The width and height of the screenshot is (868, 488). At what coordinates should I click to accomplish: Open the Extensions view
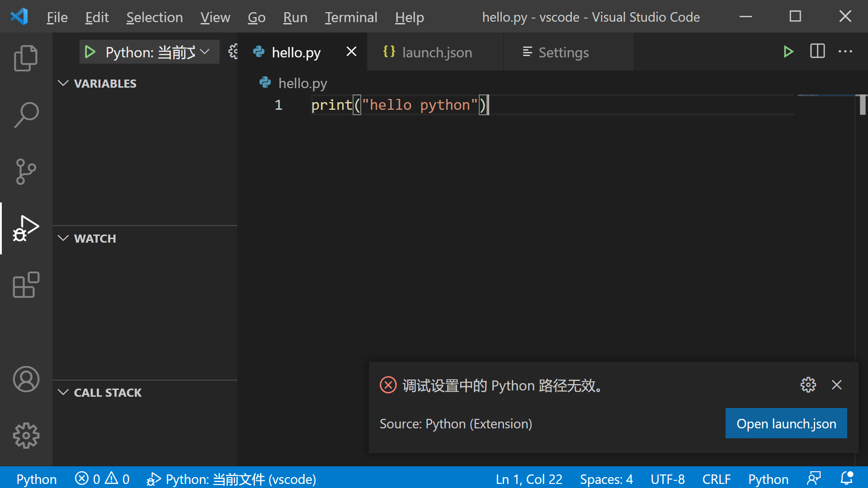[x=26, y=285]
